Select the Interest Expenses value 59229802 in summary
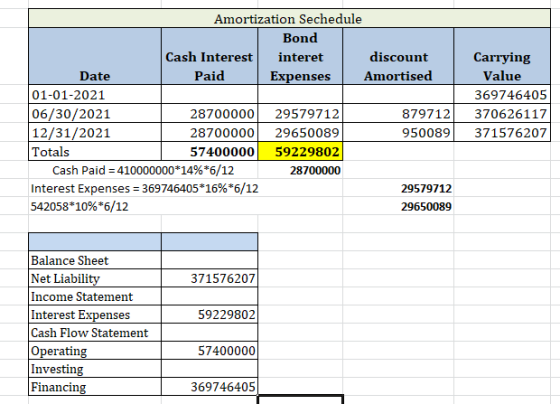 [209, 314]
